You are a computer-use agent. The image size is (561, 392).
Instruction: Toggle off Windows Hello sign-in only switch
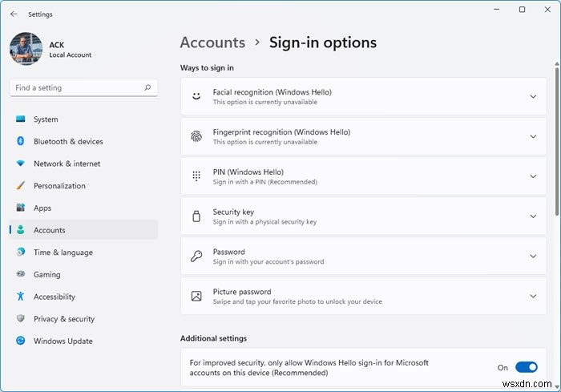pyautogui.click(x=526, y=367)
